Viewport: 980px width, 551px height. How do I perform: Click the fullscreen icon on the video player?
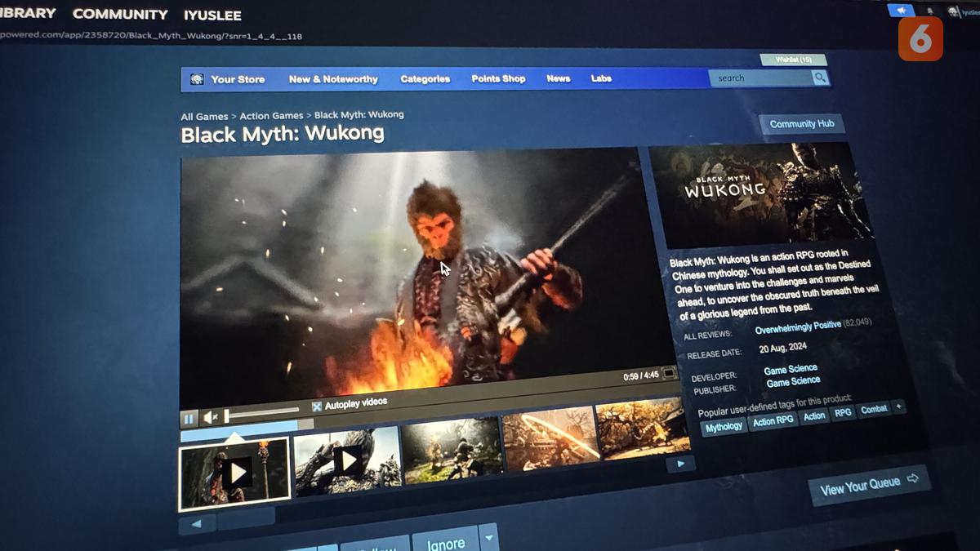(x=669, y=373)
